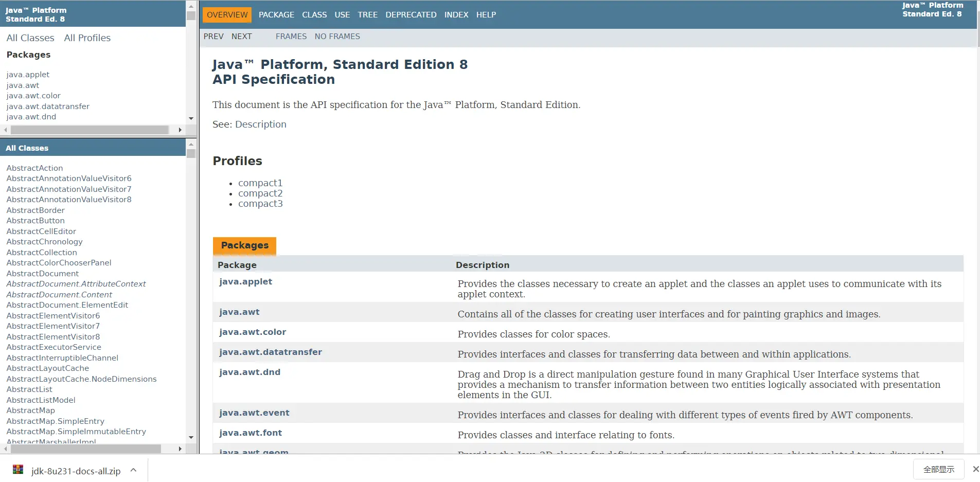The height and width of the screenshot is (482, 980).
Task: Open the HELP navigation item
Action: click(x=486, y=15)
